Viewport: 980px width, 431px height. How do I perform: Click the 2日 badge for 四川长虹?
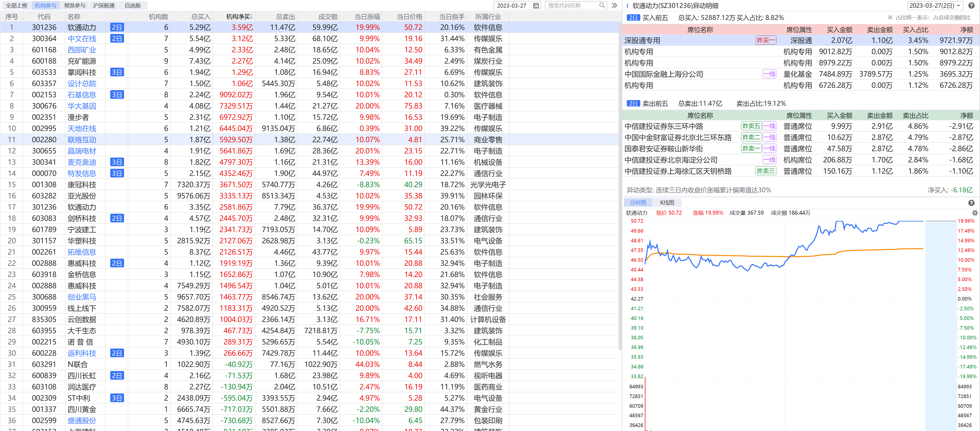(x=117, y=375)
